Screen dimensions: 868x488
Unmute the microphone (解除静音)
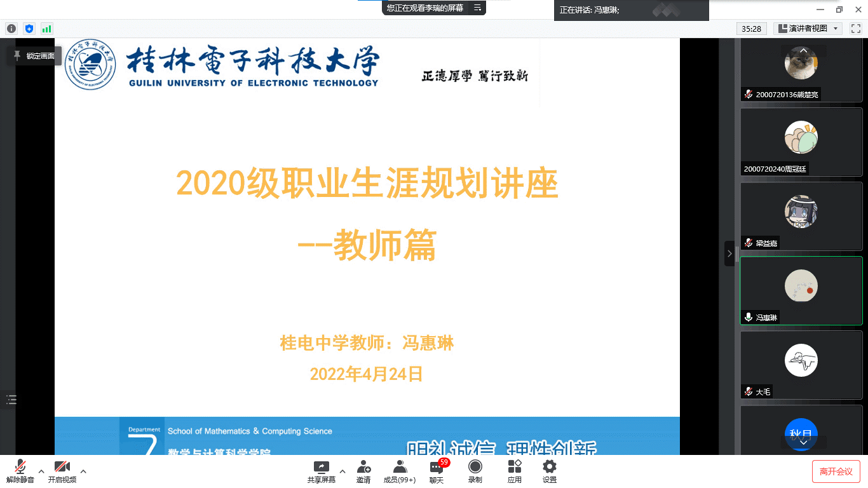tap(20, 471)
